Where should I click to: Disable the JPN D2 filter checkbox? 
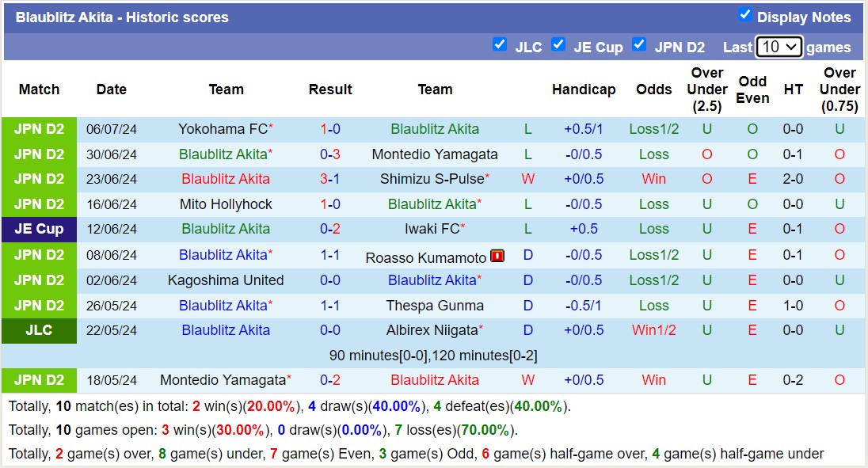639,44
